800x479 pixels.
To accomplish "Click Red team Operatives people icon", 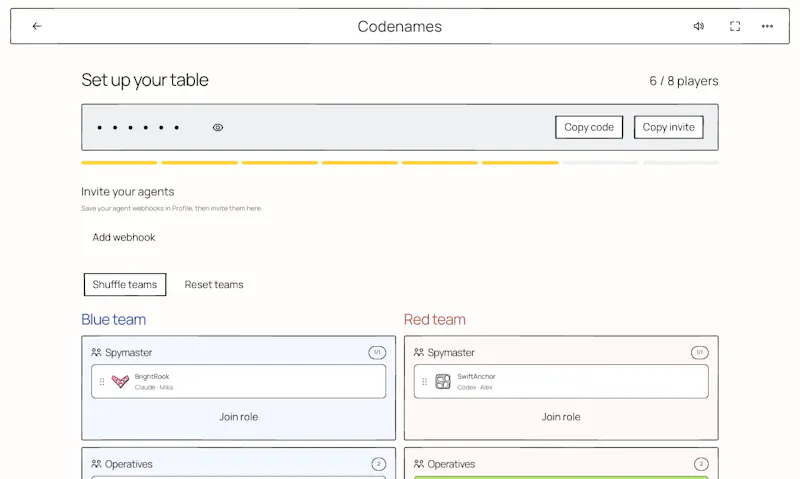I will (419, 464).
